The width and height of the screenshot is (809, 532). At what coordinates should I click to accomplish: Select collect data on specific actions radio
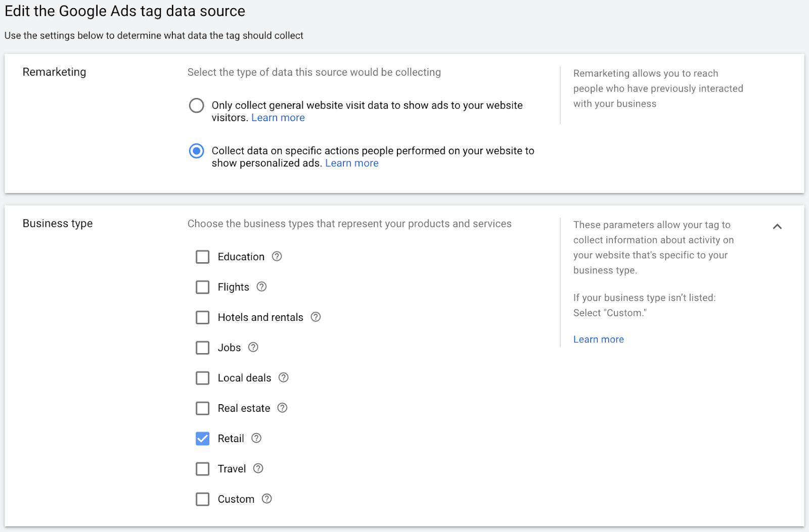196,151
